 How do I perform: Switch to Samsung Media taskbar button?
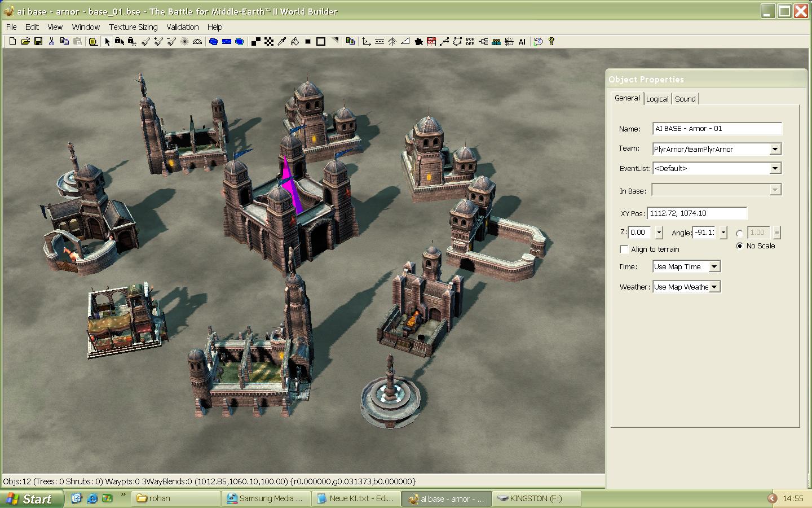point(266,498)
